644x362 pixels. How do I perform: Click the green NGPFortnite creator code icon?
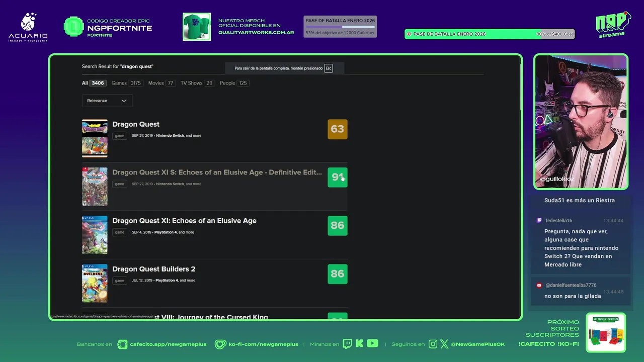point(73,27)
